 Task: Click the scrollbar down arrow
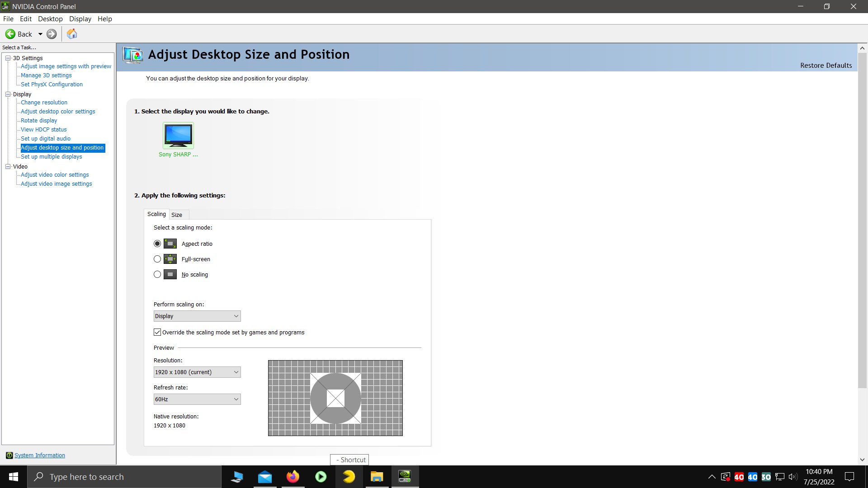[x=862, y=460]
